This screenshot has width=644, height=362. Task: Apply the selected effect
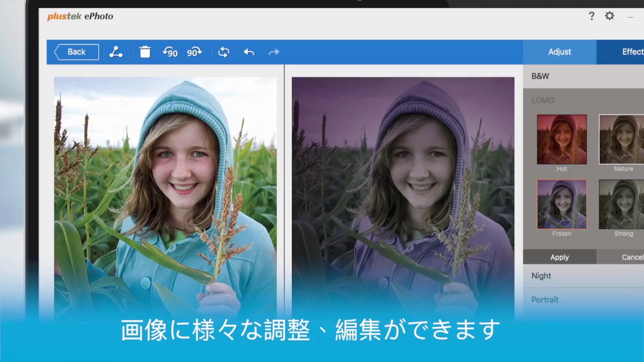pyautogui.click(x=559, y=257)
